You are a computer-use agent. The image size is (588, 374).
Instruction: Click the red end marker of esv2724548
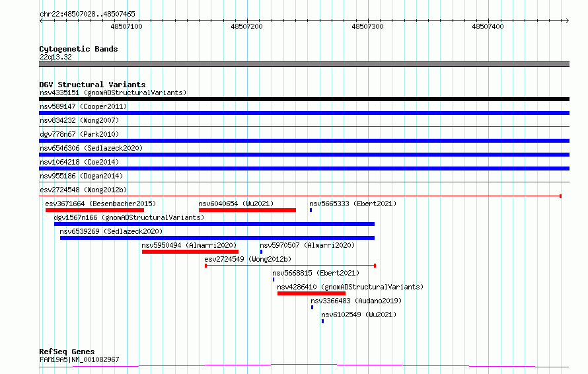pos(560,196)
